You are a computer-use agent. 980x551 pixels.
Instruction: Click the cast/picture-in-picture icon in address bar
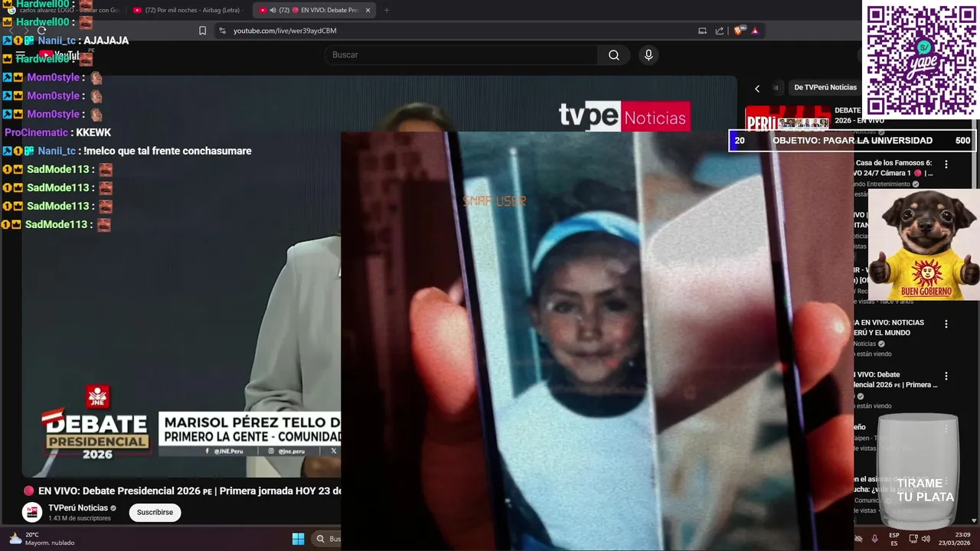coord(702,31)
